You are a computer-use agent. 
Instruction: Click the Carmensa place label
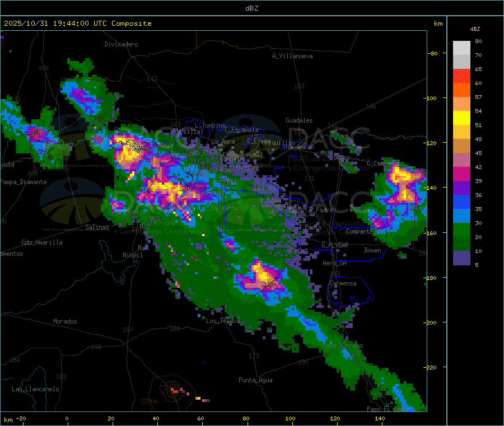343,283
